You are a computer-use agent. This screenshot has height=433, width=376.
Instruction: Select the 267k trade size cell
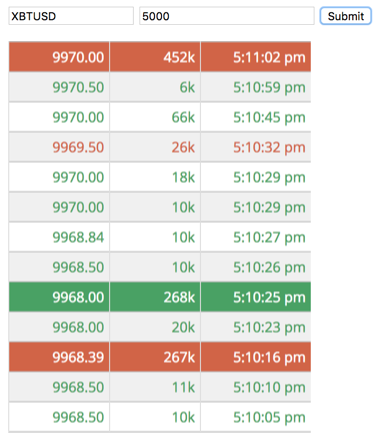pos(155,357)
